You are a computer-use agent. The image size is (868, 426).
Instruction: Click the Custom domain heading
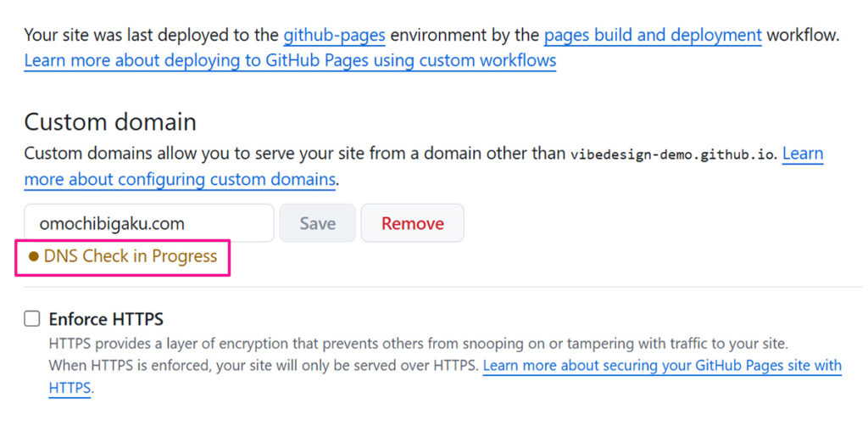[110, 122]
